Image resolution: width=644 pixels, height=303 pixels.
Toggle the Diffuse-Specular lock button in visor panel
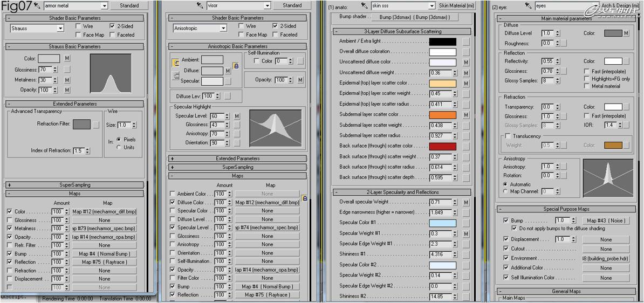pyautogui.click(x=175, y=75)
